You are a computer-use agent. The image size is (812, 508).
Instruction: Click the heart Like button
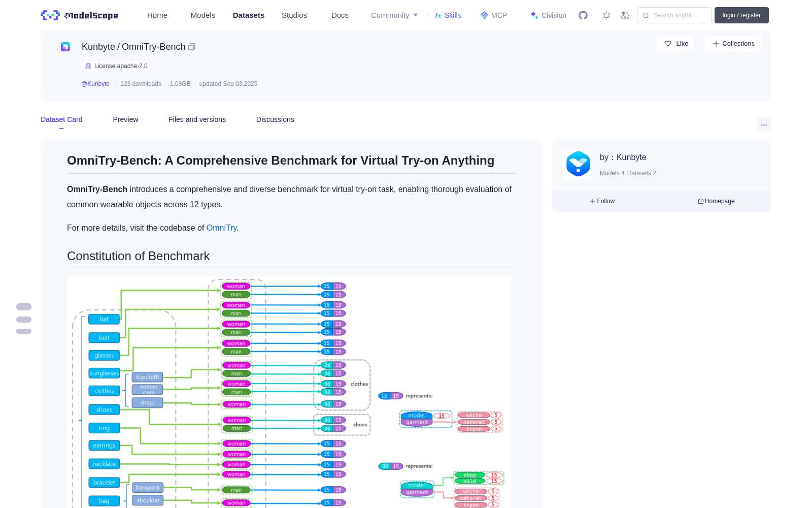click(x=676, y=44)
